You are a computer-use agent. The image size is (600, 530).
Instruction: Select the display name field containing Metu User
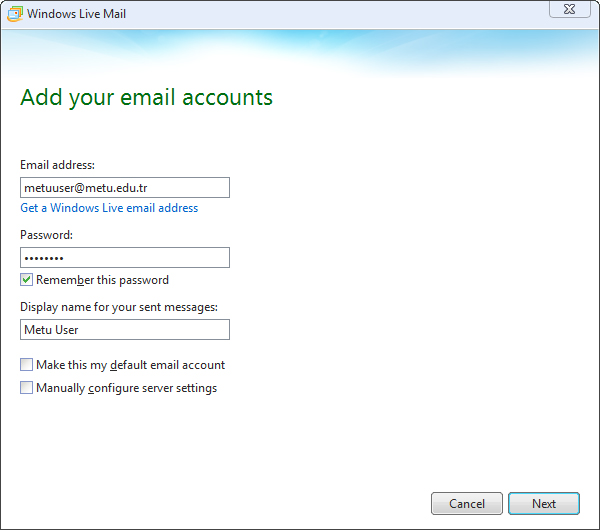point(125,329)
